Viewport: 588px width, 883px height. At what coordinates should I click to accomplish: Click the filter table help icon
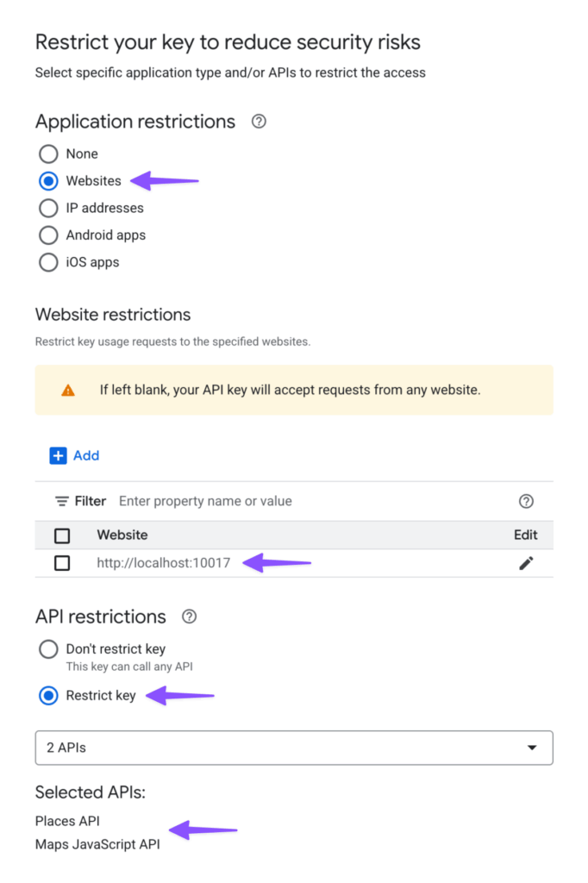[526, 501]
